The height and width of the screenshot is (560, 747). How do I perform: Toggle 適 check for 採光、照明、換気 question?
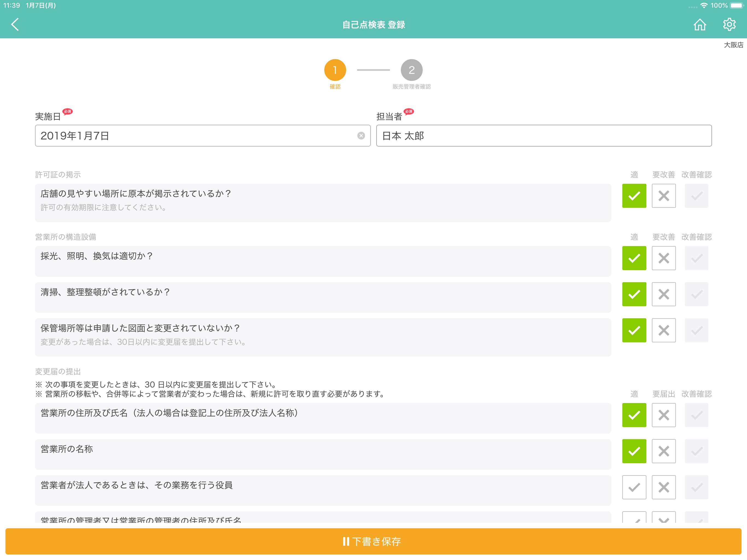pos(634,258)
